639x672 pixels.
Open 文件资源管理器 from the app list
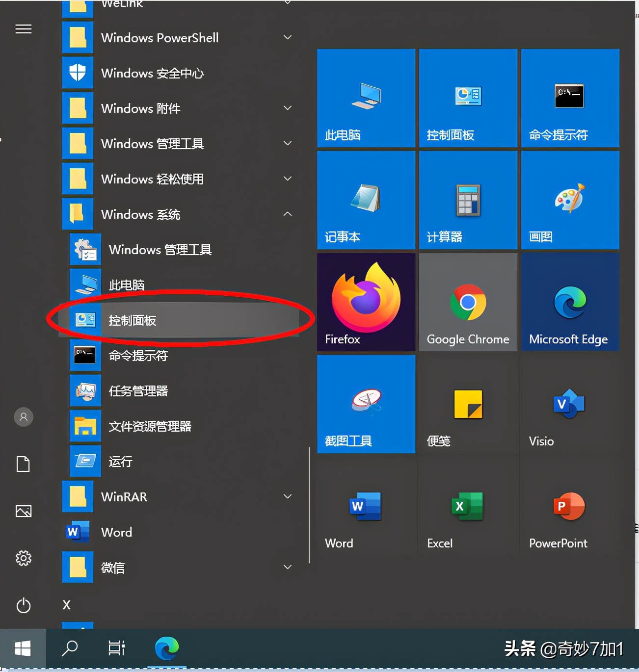tap(150, 426)
